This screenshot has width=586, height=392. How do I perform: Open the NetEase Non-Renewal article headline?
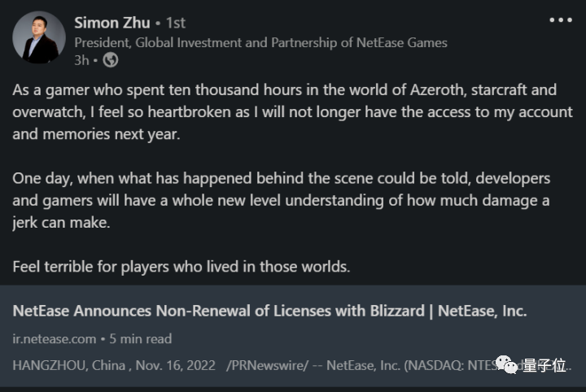pyautogui.click(x=270, y=310)
